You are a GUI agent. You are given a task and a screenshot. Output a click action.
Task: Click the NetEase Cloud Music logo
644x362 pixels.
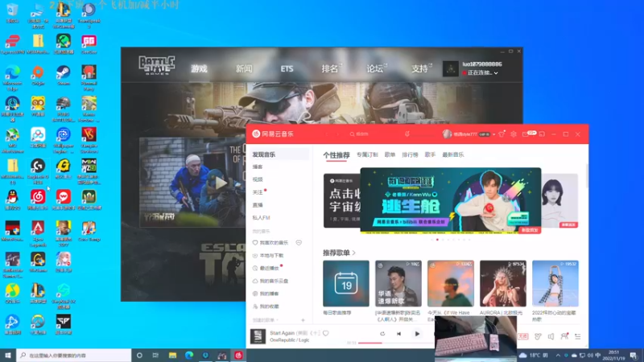coord(273,134)
